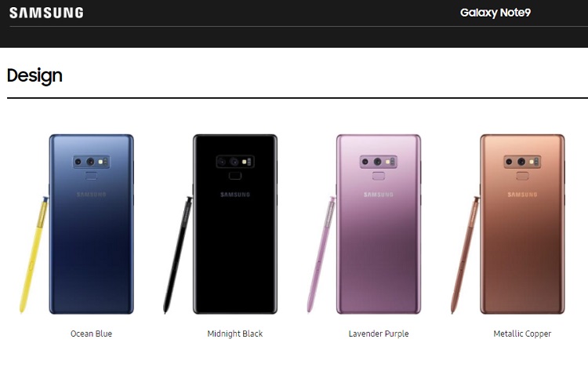Click the copper S Pen stylus
The height and width of the screenshot is (379, 588).
[x=465, y=255]
